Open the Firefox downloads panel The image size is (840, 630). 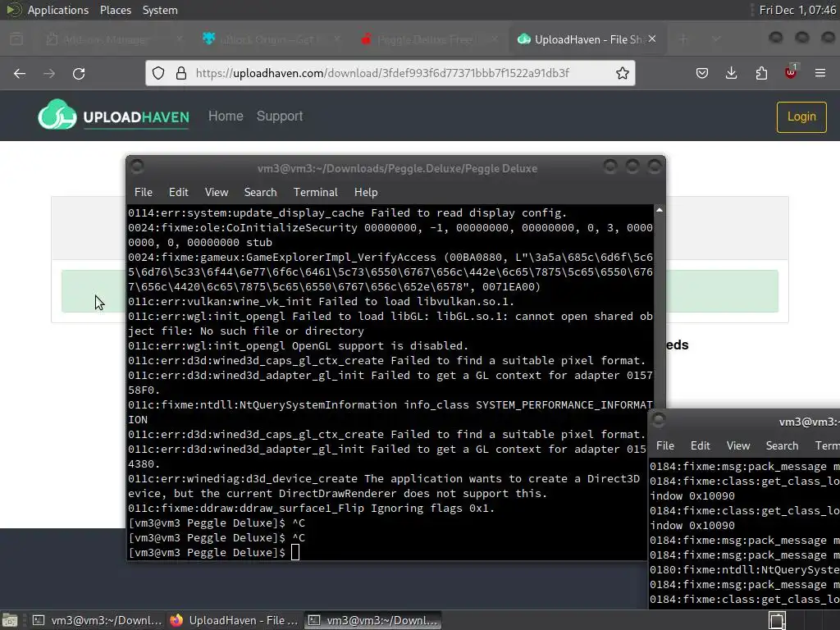click(x=731, y=73)
